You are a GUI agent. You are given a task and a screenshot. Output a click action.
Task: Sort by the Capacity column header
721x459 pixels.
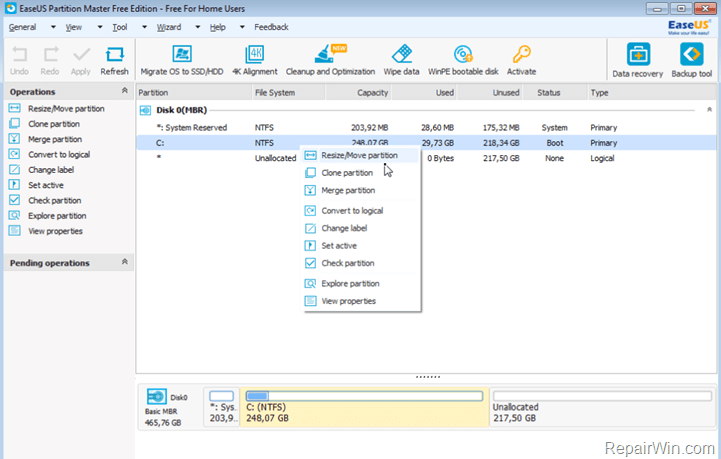(358, 92)
